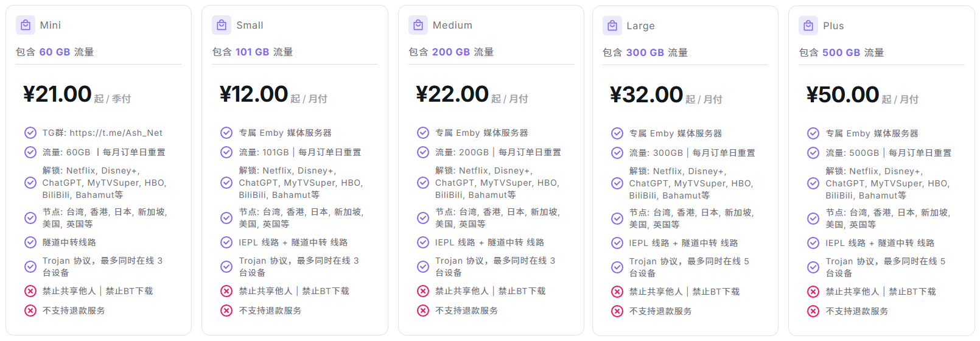Click the Small plan bag icon
The height and width of the screenshot is (341, 980).
coord(222,25)
